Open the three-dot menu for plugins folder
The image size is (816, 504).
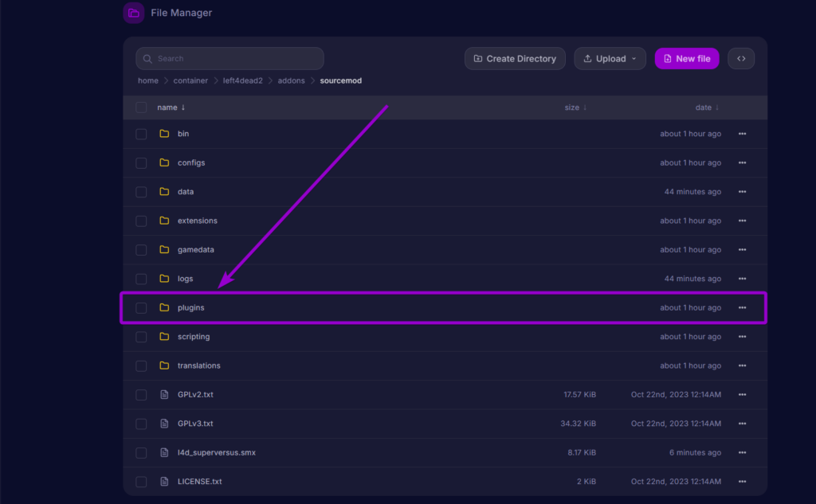(x=742, y=307)
